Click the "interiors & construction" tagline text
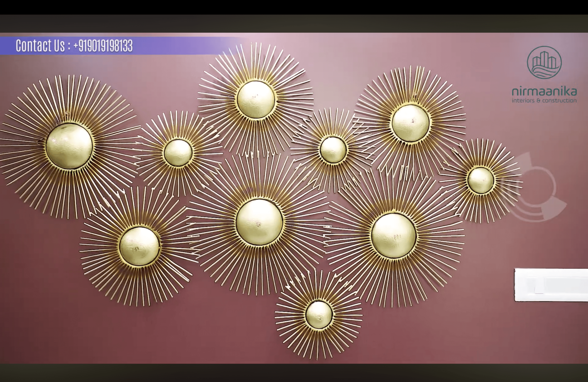The width and height of the screenshot is (588, 382). [544, 101]
